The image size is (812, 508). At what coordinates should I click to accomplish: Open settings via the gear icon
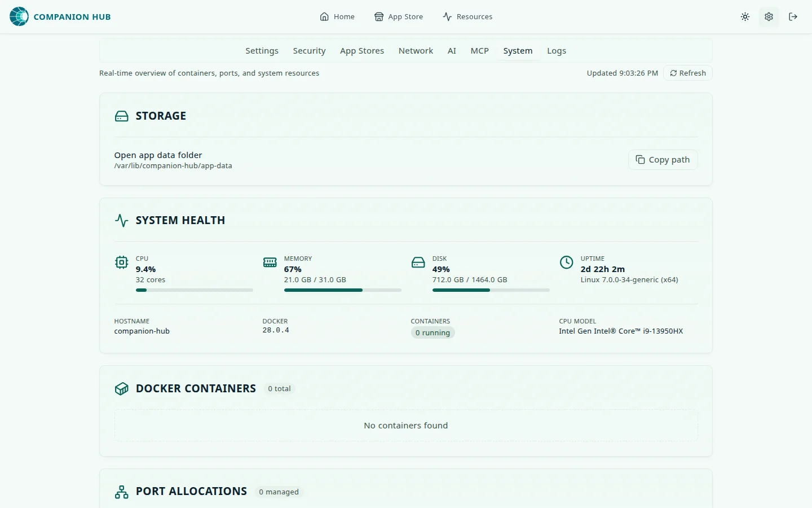coord(769,17)
